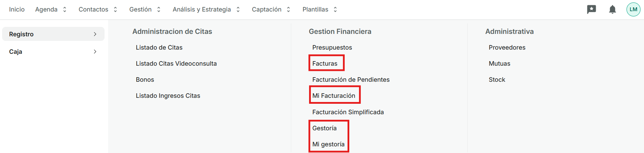This screenshot has width=644, height=153.
Task: Expand the Agenda dropdown menu
Action: click(x=51, y=9)
